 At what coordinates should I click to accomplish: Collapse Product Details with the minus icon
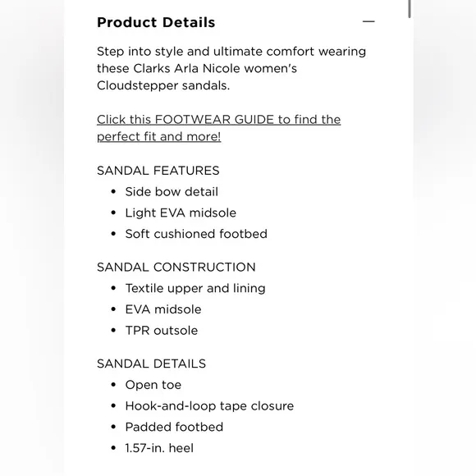(x=368, y=21)
